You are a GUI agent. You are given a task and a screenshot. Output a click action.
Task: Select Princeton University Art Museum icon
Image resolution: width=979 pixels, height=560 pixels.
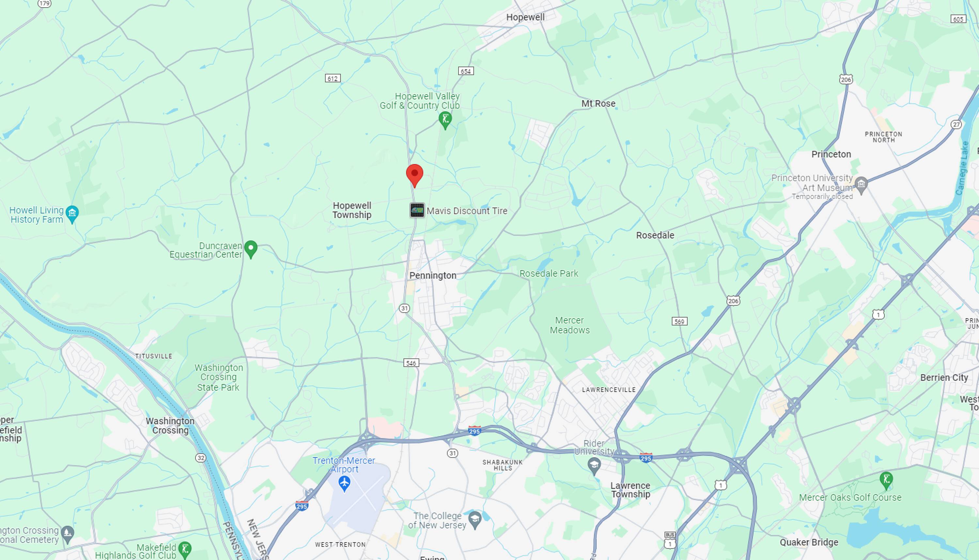click(861, 185)
